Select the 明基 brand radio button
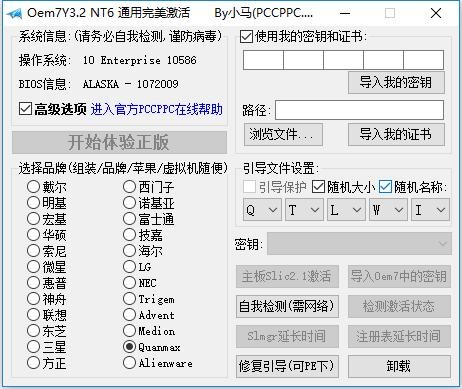462x389 pixels. pos(33,203)
